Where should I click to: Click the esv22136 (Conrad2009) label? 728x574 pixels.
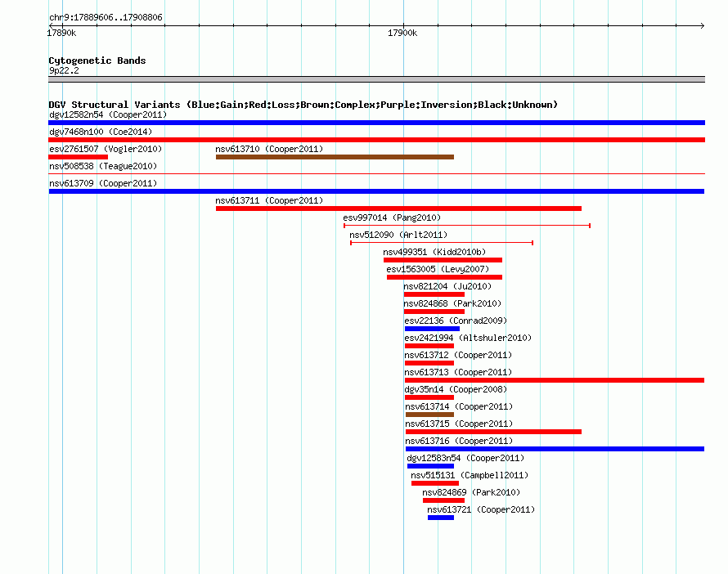coord(456,321)
